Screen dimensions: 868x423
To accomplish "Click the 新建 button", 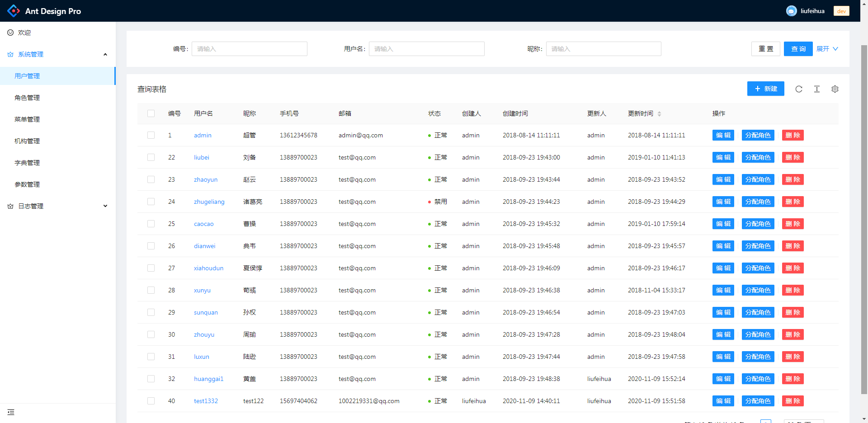I will coord(765,89).
